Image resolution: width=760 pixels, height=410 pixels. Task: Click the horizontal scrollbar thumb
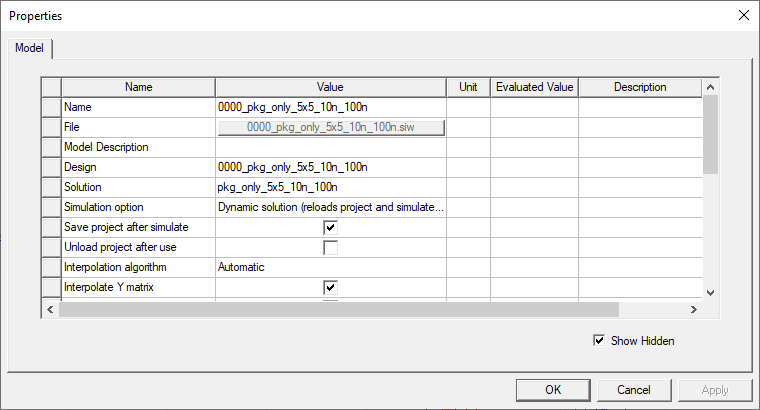click(x=340, y=310)
